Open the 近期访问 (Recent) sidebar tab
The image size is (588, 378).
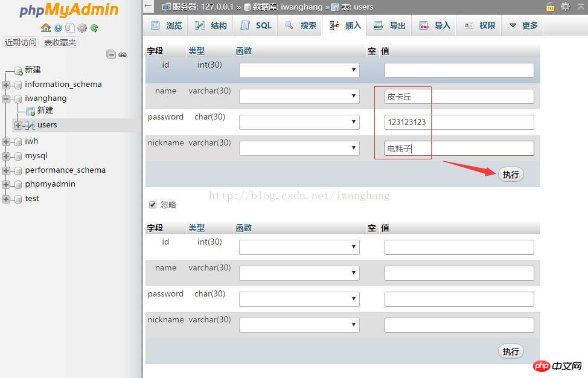coord(21,42)
